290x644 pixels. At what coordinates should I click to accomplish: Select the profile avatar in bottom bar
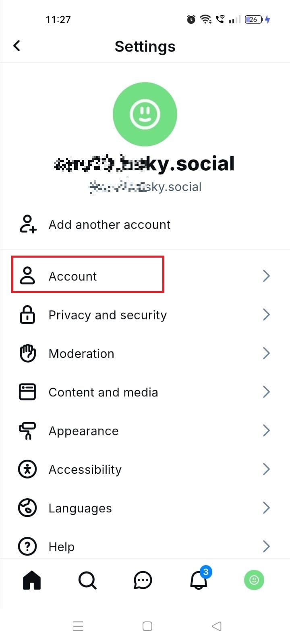(254, 580)
